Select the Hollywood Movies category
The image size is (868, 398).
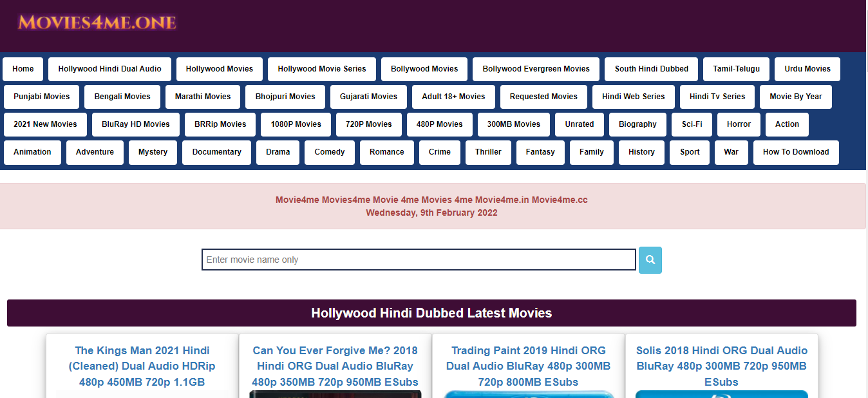(x=220, y=69)
